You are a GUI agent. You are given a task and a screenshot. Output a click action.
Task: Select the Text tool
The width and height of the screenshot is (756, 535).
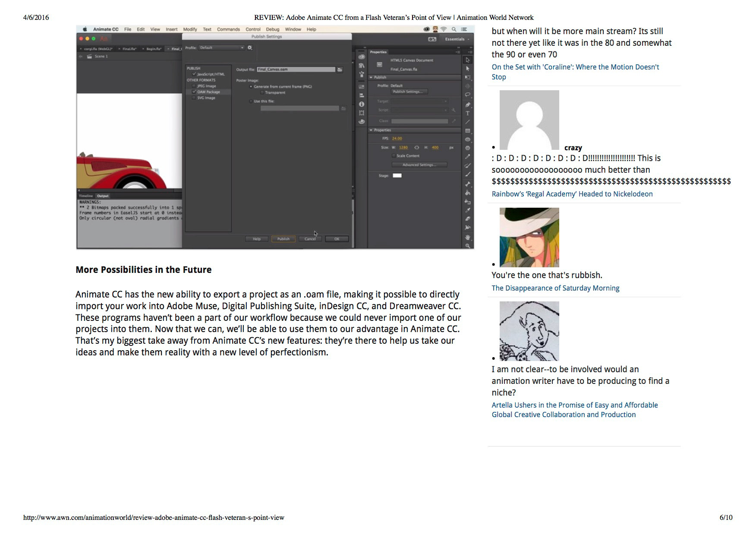(468, 113)
